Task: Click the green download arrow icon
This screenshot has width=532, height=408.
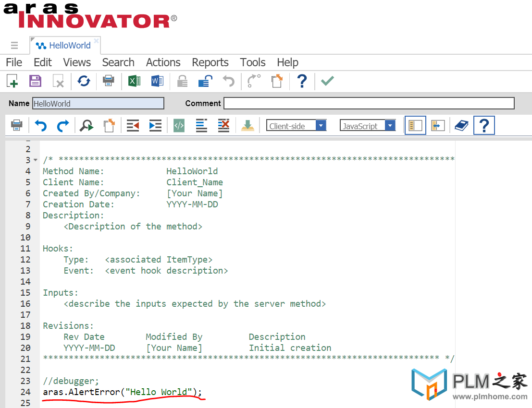Action: (247, 125)
